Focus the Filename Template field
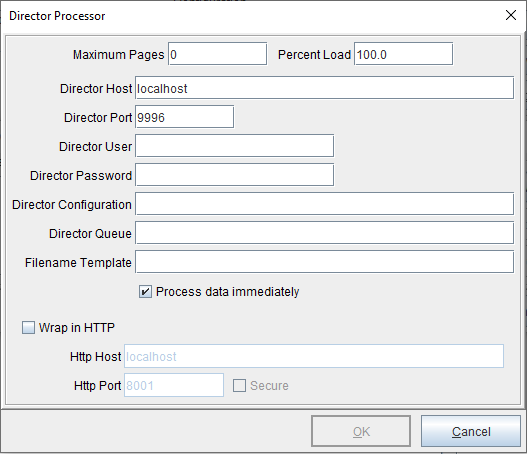Viewport: 527px width, 454px height. click(x=324, y=261)
